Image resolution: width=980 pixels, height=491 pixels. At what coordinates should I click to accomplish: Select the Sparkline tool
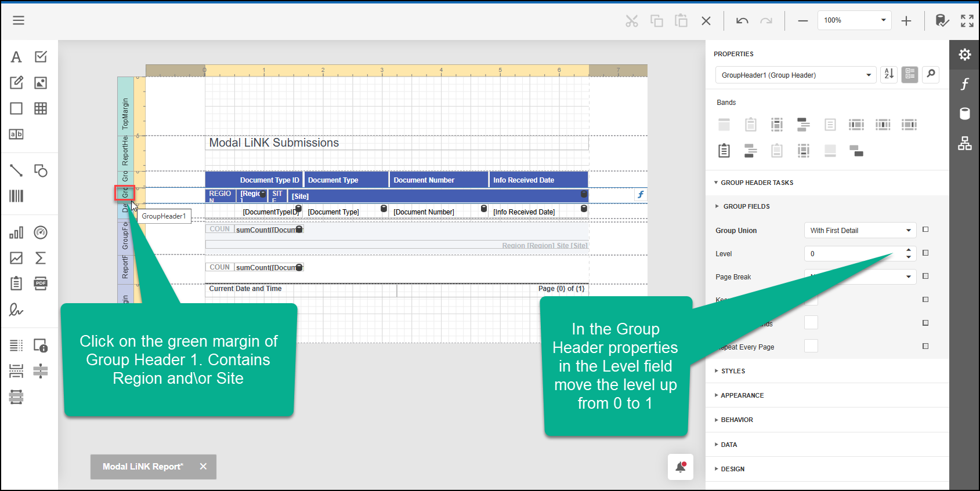[x=16, y=258]
